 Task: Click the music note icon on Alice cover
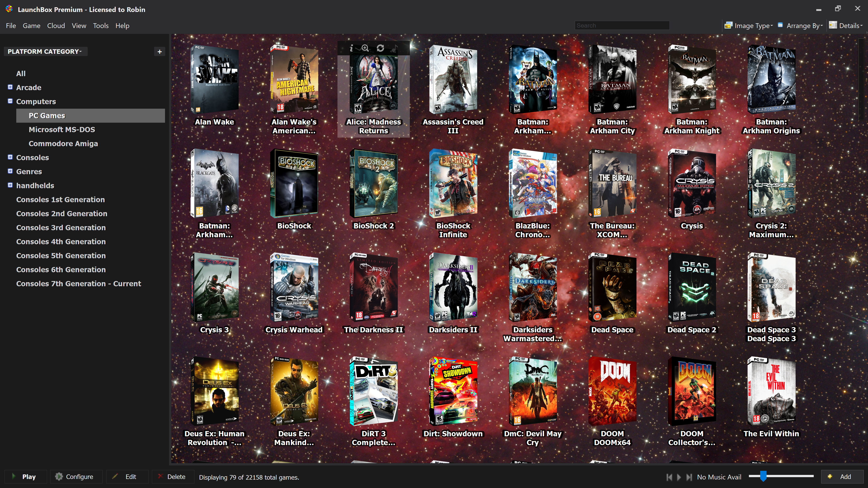click(395, 48)
